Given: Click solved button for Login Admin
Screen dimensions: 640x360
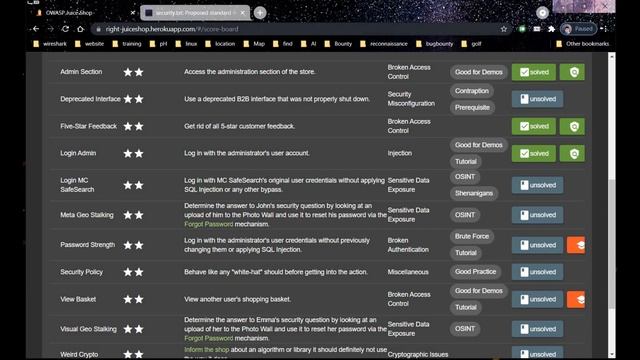Looking at the screenshot, I should tap(533, 153).
